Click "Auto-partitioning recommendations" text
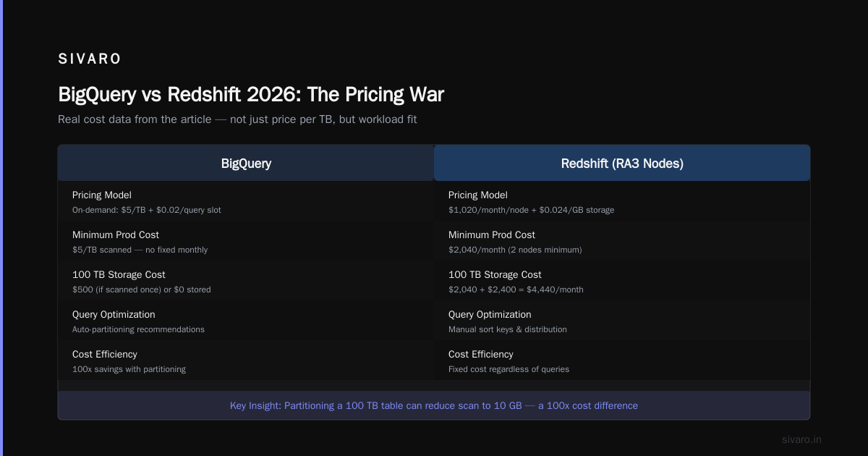This screenshot has height=456, width=868. click(138, 329)
